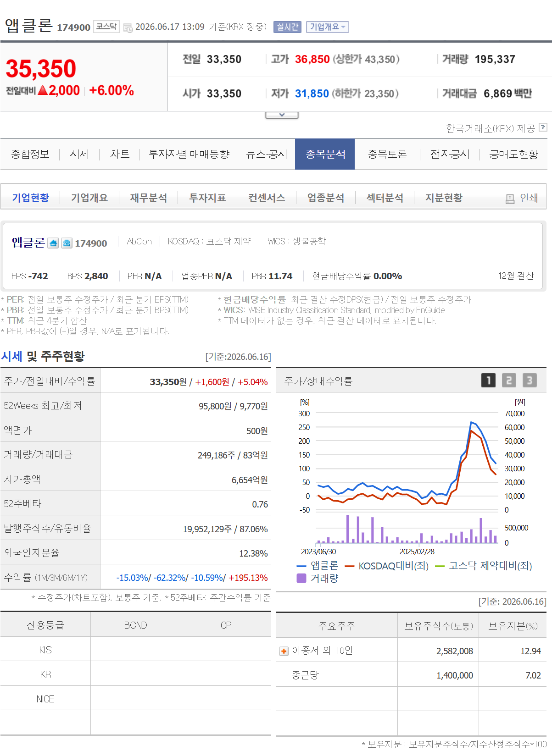Click the KOSDAQ대비(좌) red legend swatch
Image resolution: width=552 pixels, height=756 pixels.
point(350,566)
